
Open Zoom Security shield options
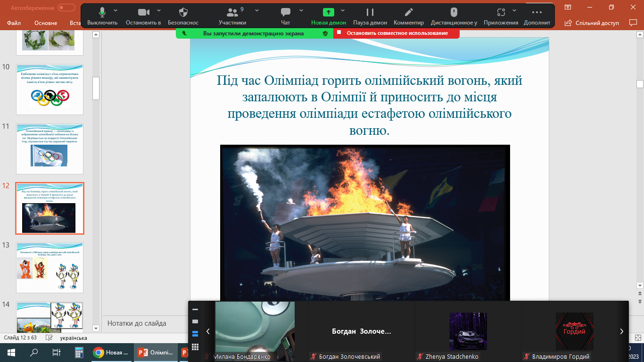point(183,15)
